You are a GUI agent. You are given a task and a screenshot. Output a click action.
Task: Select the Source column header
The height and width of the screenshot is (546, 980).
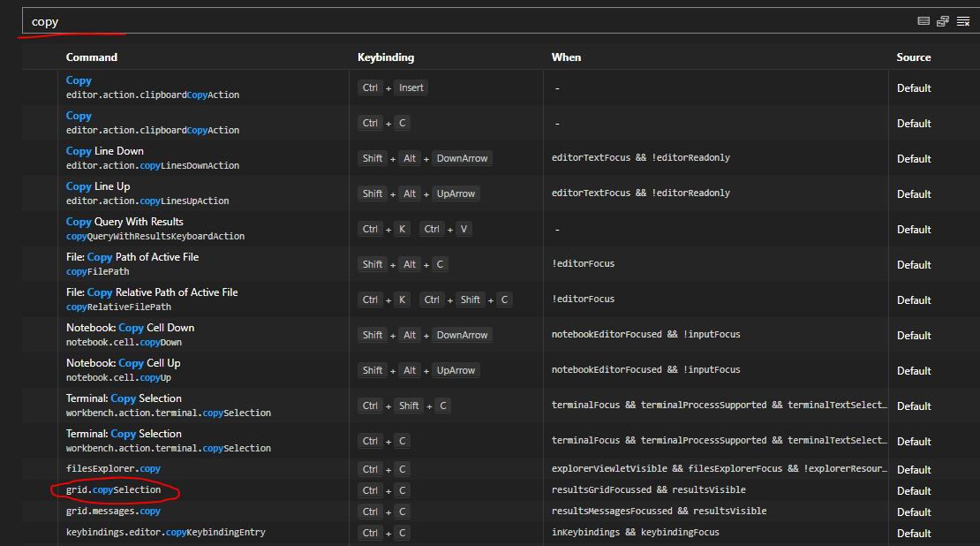(913, 57)
